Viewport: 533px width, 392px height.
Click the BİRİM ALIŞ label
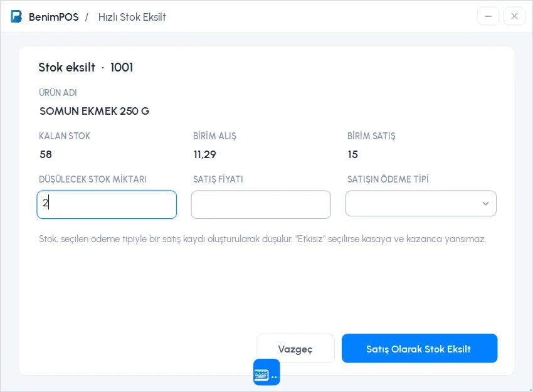pyautogui.click(x=214, y=136)
